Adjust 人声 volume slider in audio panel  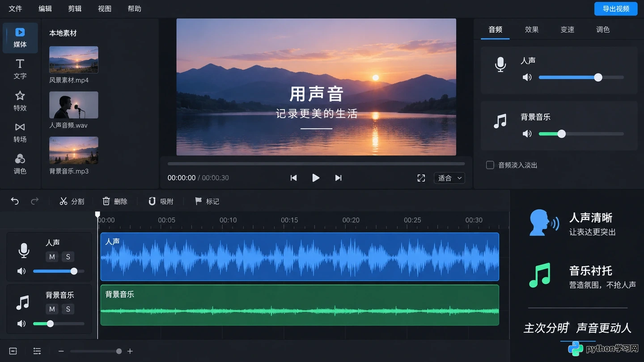point(581,77)
